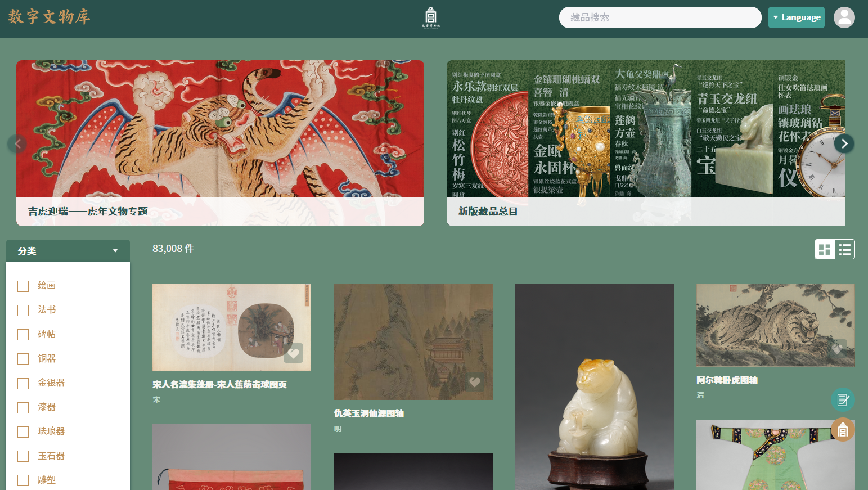Enable the 铜器 category checkbox

(23, 359)
